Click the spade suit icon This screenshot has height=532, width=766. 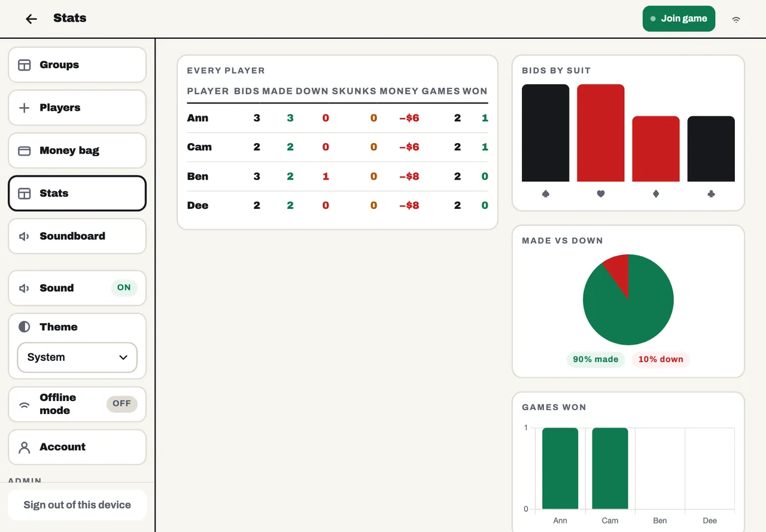546,194
